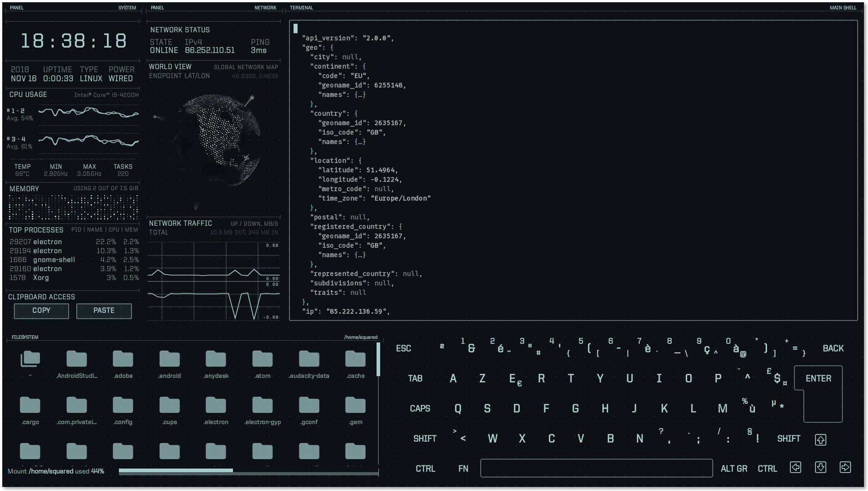This screenshot has height=491, width=868.
Task: Click the "ip": "85.222.136.59" terminal line
Action: (x=346, y=311)
